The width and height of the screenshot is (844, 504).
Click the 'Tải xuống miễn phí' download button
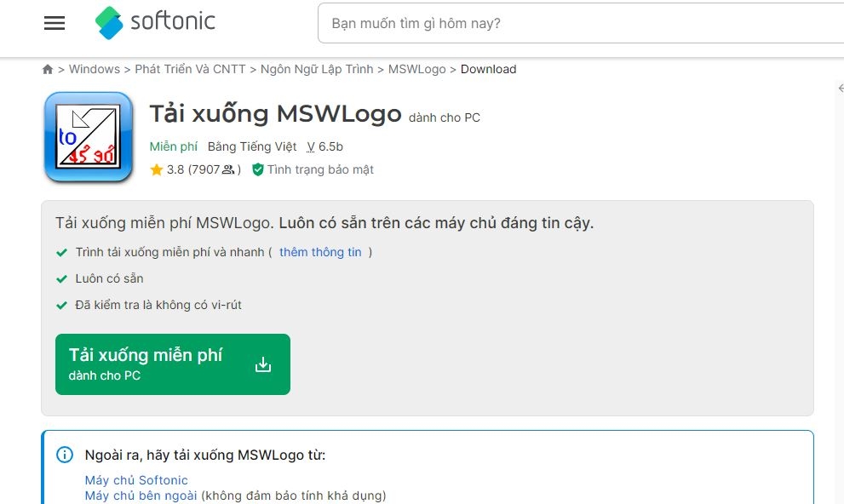(x=173, y=364)
